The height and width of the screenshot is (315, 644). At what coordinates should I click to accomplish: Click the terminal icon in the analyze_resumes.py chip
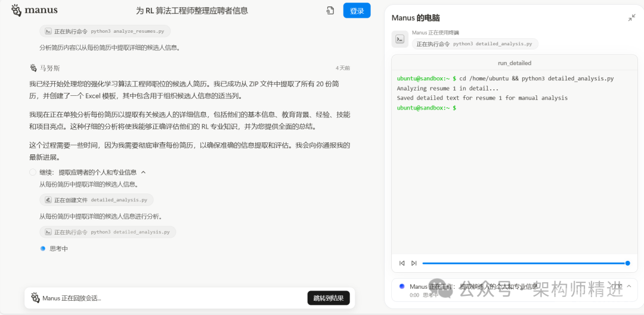pos(48,31)
